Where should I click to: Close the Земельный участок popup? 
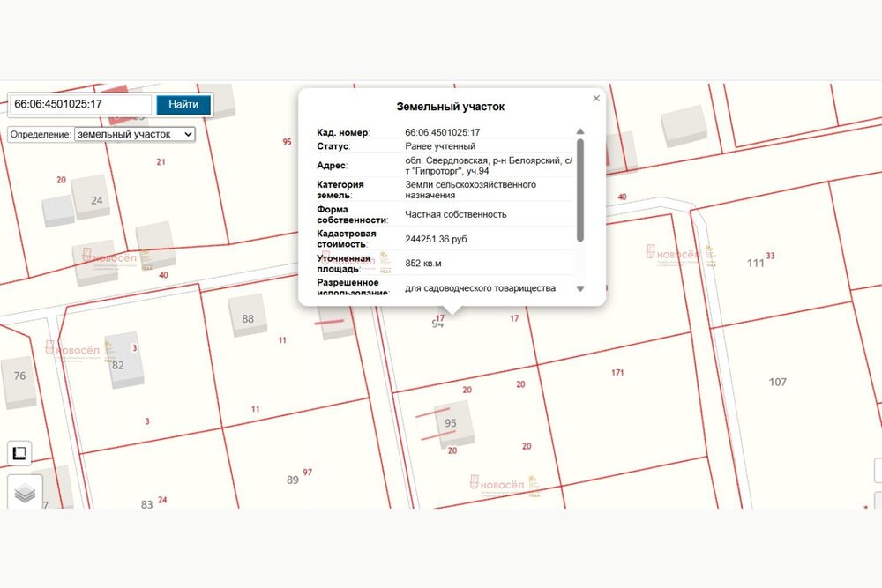tap(596, 99)
